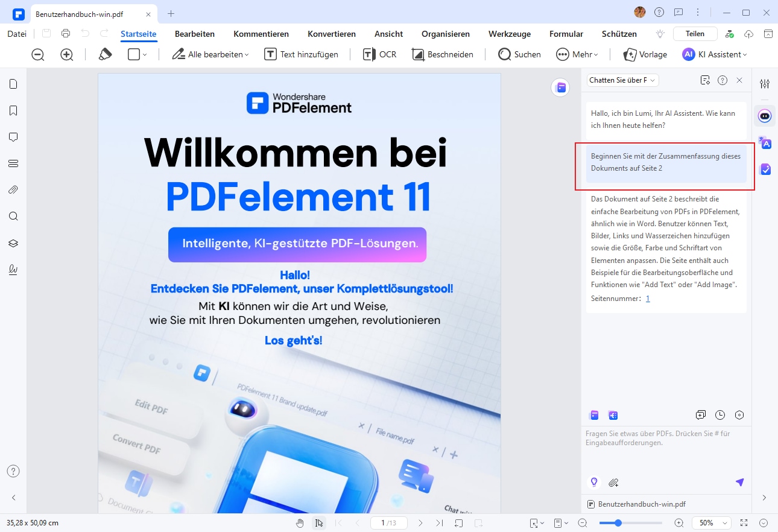Click the purple summarize PDF icon above chat input
Viewport: 778px width, 532px height.
tap(594, 415)
